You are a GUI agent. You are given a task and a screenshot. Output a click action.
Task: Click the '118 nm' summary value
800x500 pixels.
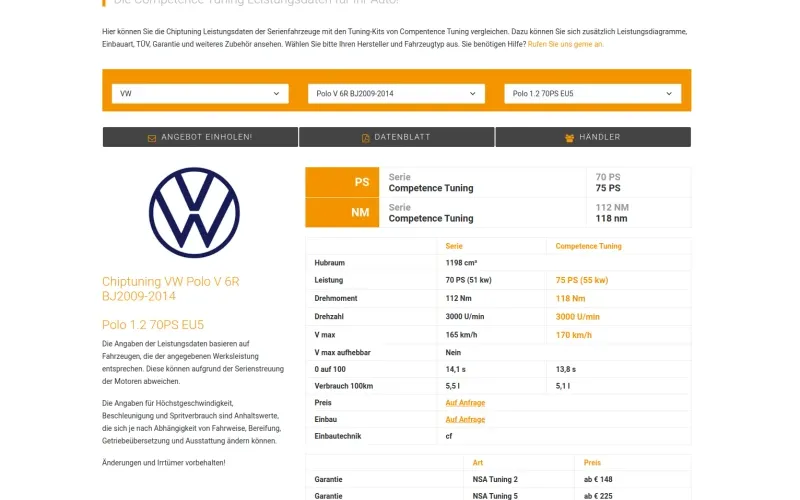point(611,219)
